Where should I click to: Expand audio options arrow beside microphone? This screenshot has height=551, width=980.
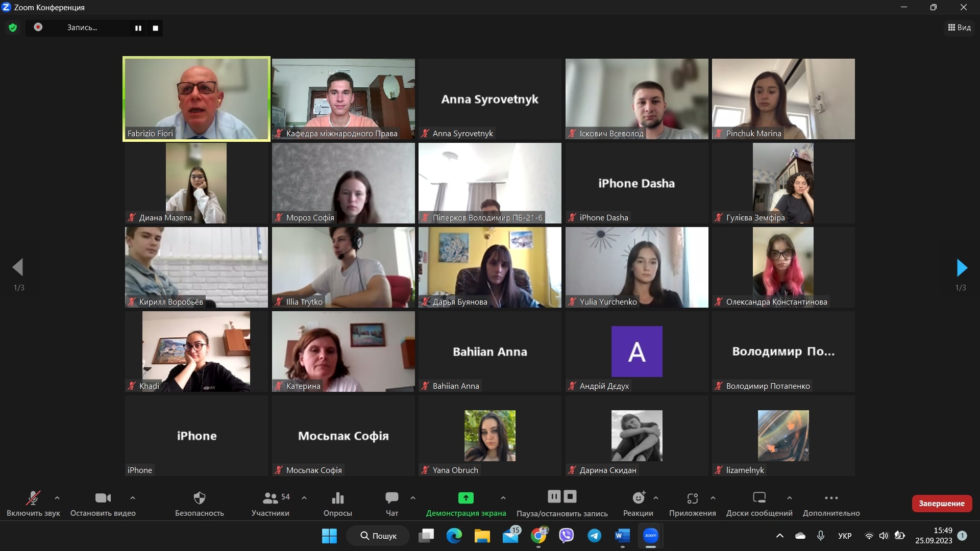click(57, 497)
